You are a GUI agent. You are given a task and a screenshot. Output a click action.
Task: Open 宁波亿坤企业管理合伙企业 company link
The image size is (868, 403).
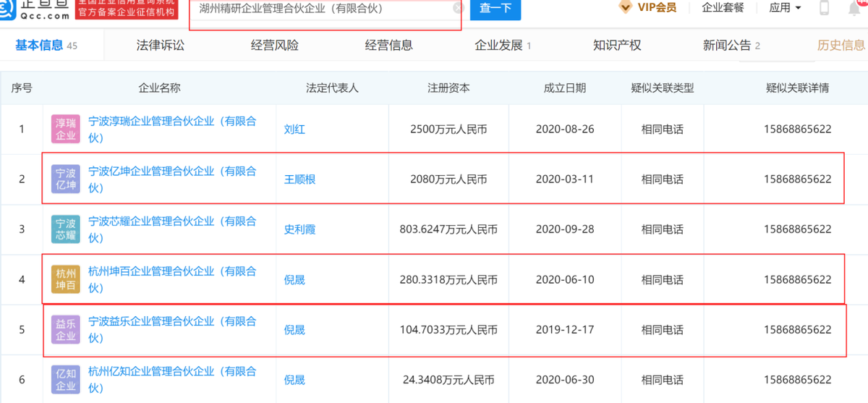click(172, 179)
